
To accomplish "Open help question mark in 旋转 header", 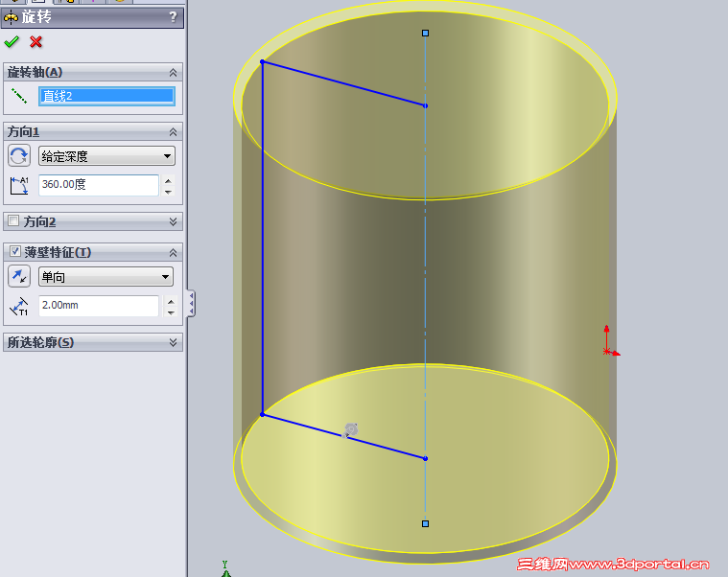I will tap(173, 17).
